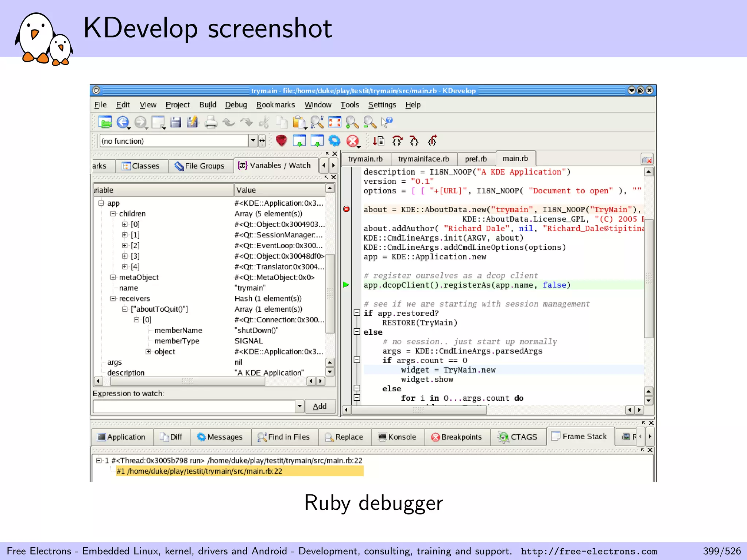Open the (no function) combo box dropdown
The height and width of the screenshot is (560, 747).
click(253, 141)
